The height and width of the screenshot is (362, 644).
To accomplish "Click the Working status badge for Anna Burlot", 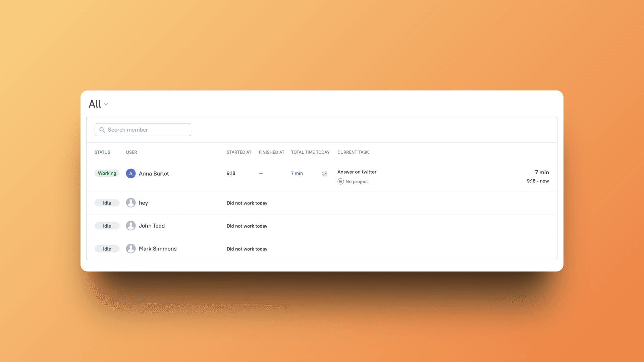I will coord(107,173).
